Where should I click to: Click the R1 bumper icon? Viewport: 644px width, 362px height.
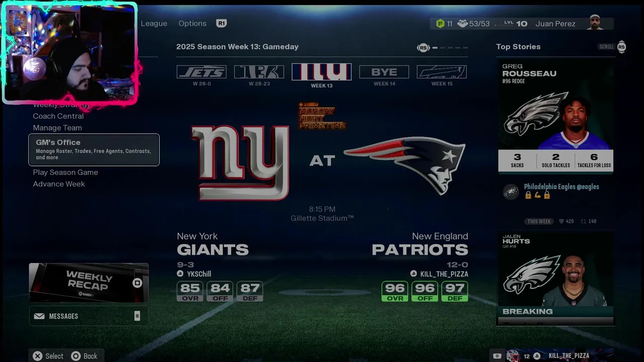click(x=221, y=23)
